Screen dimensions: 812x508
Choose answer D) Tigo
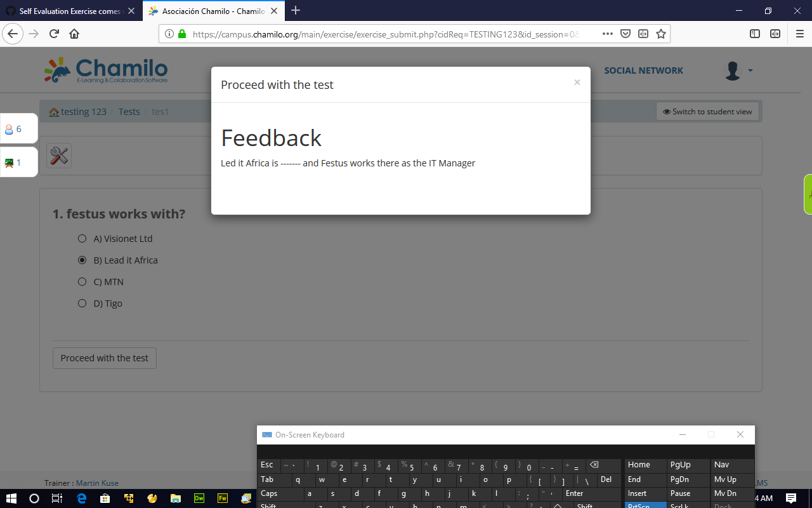pyautogui.click(x=82, y=303)
